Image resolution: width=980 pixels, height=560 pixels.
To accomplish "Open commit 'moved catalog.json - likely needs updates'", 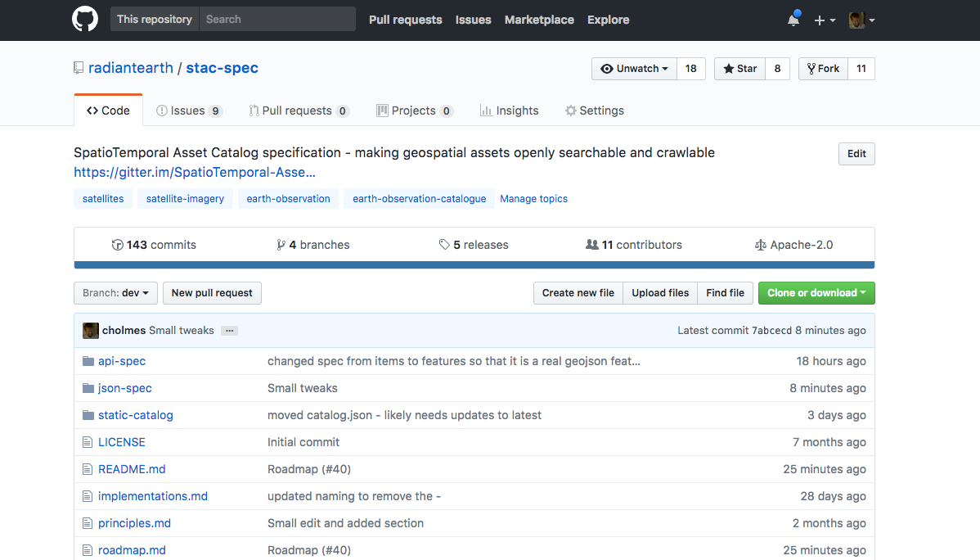I will click(x=404, y=415).
